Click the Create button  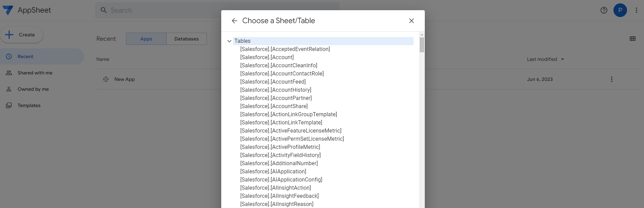click(22, 35)
